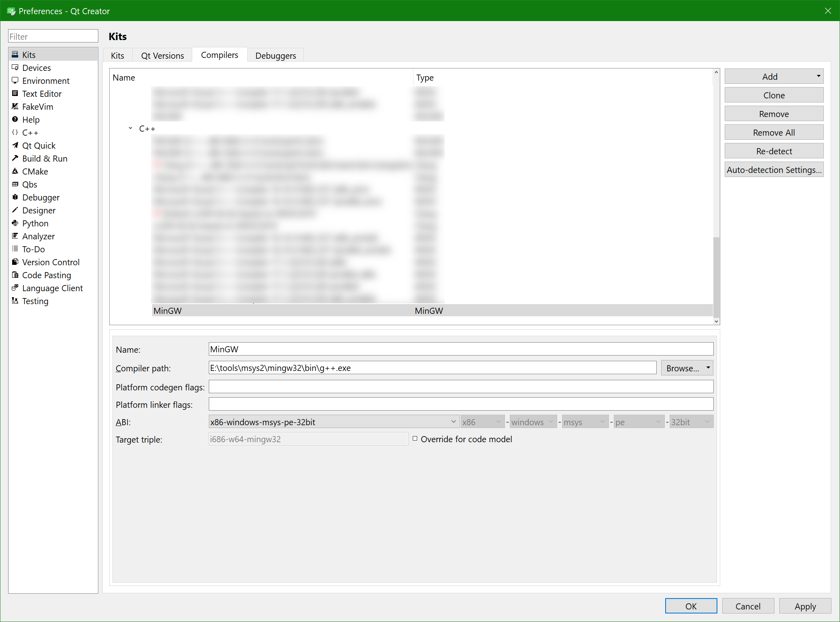Open the C++ settings icon
The width and height of the screenshot is (840, 622).
[15, 132]
